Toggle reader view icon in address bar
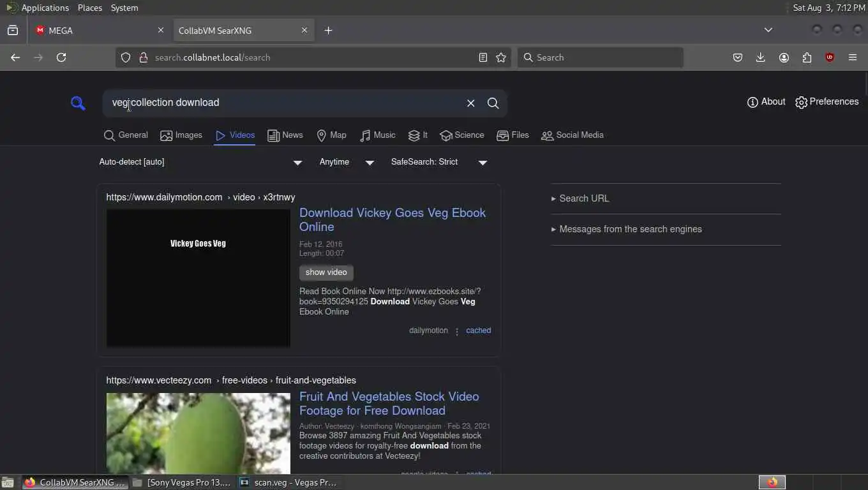The image size is (868, 490). pyautogui.click(x=483, y=57)
